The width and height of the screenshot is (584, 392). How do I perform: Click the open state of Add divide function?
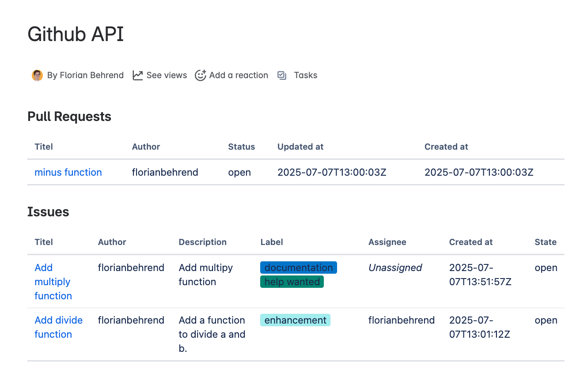[x=546, y=320]
